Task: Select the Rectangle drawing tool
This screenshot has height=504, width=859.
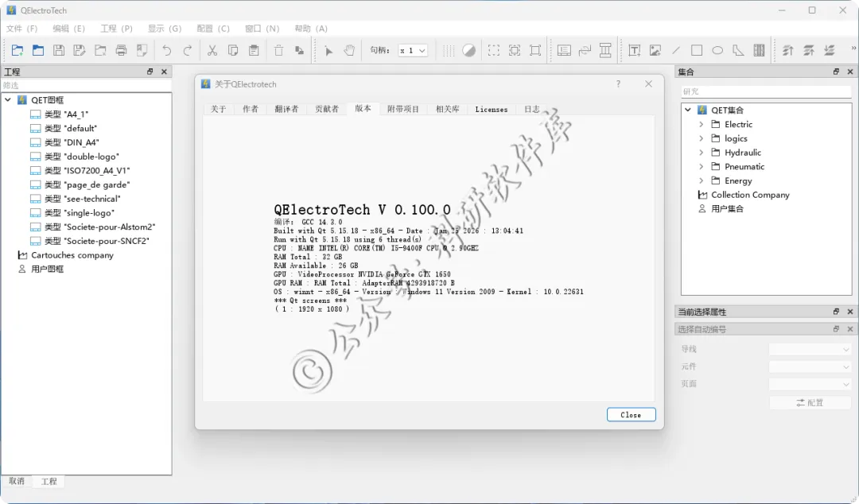Action: coord(697,50)
